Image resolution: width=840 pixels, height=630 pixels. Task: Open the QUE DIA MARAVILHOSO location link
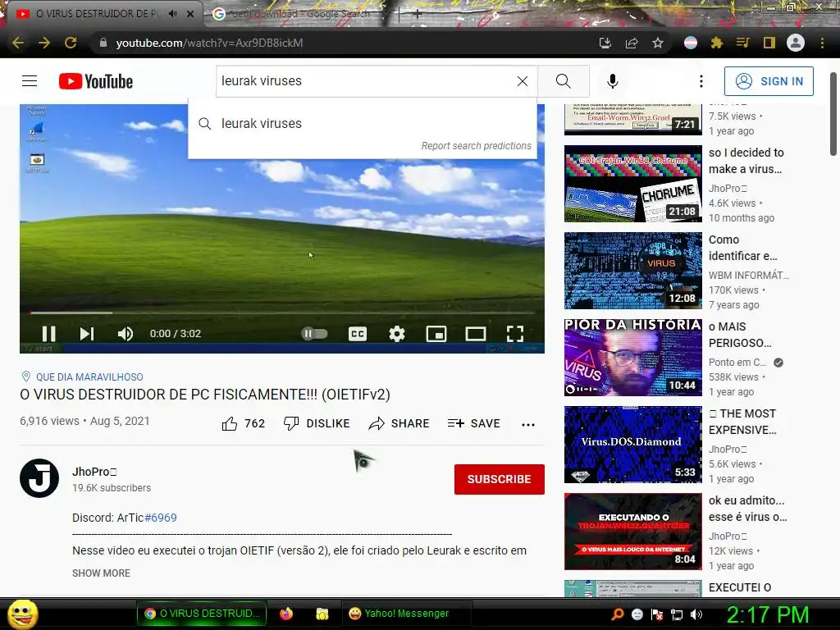pos(89,377)
